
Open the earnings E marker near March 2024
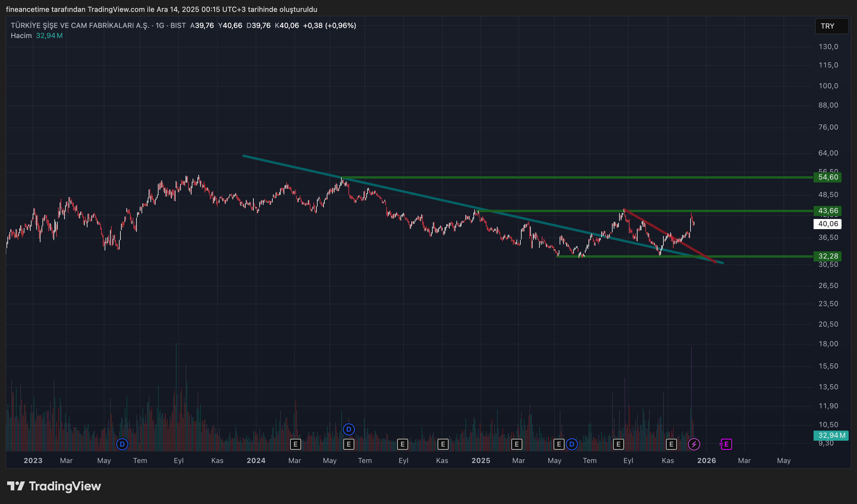(x=295, y=444)
